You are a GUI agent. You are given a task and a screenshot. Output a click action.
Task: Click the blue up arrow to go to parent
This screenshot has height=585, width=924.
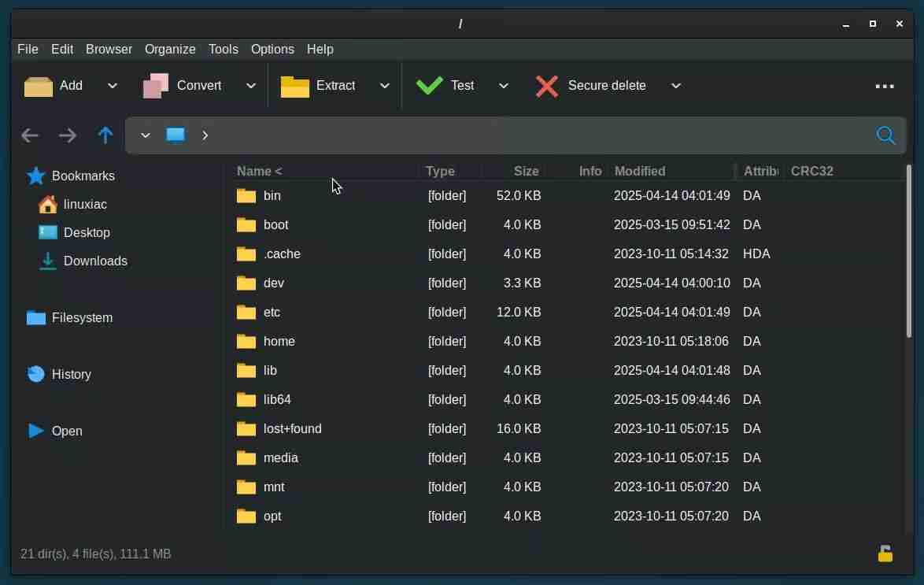point(105,135)
